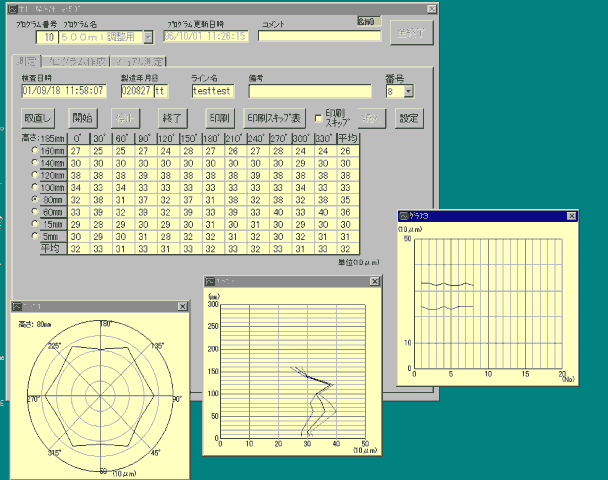The height and width of the screenshot is (480, 608).
Task: Click the 120mm row 90° cell 39
Action: coord(145,175)
